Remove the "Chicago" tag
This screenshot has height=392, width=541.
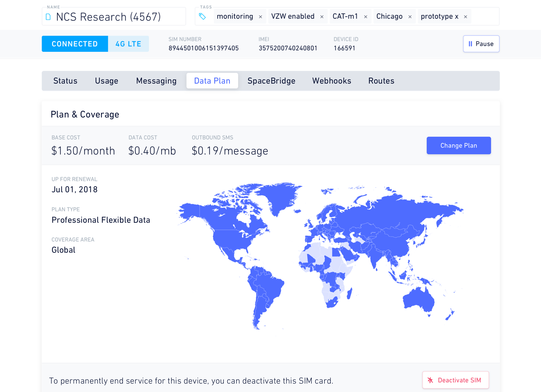click(x=410, y=17)
